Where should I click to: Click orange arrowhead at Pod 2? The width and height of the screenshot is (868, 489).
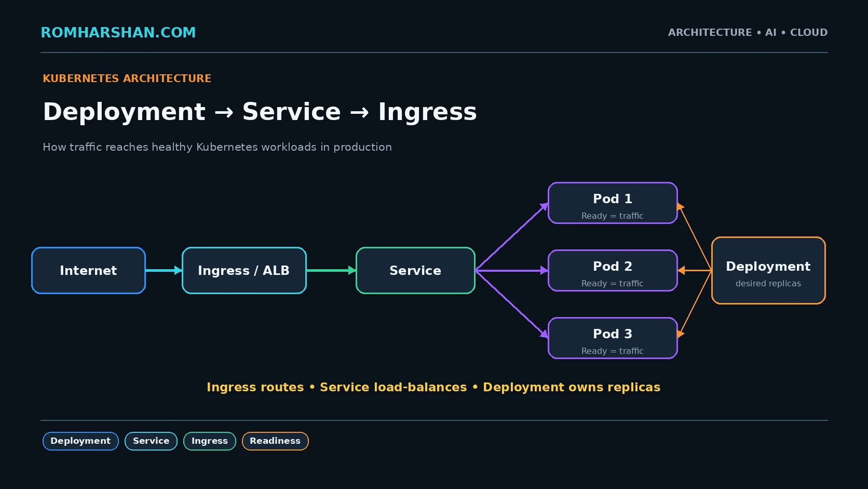[682, 270]
